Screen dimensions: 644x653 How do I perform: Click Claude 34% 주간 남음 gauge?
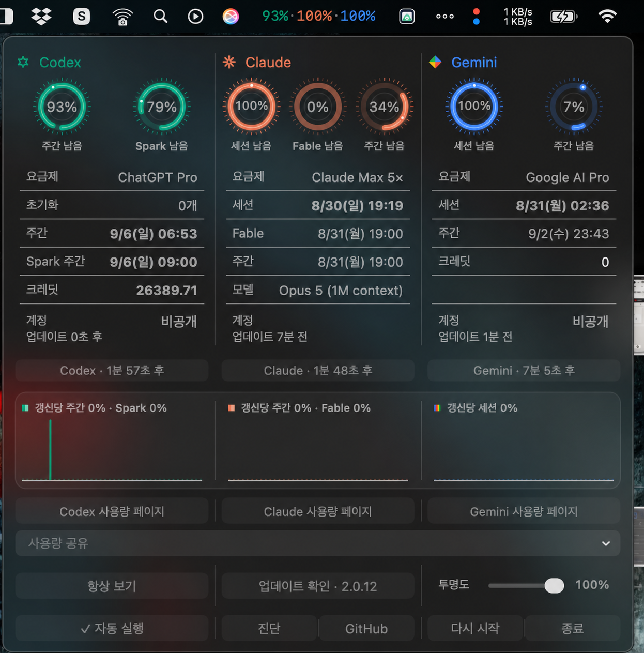[384, 107]
